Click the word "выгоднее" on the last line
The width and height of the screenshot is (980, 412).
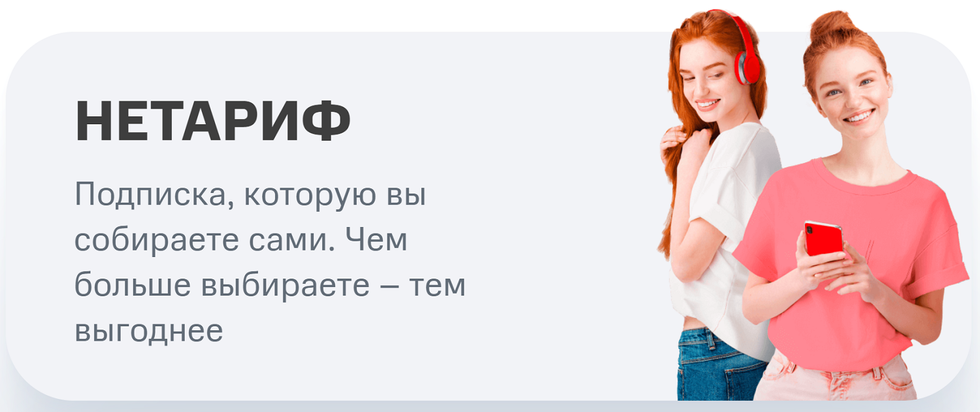[x=149, y=332]
